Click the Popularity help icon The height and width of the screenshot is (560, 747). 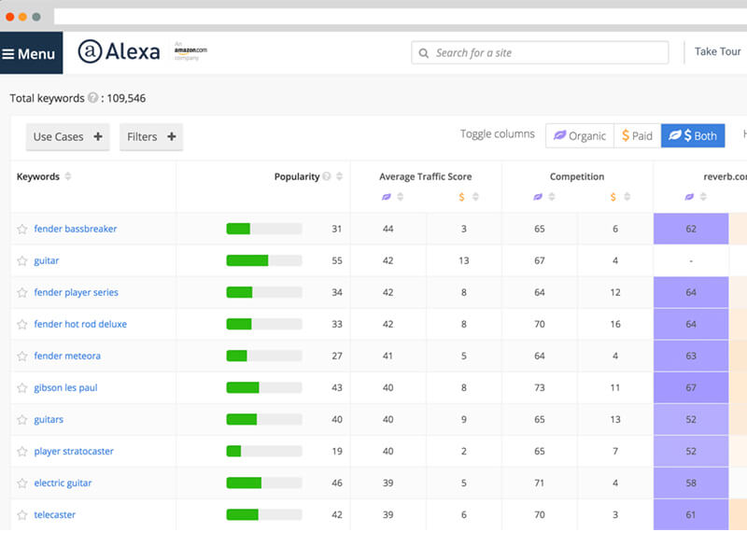click(x=327, y=176)
